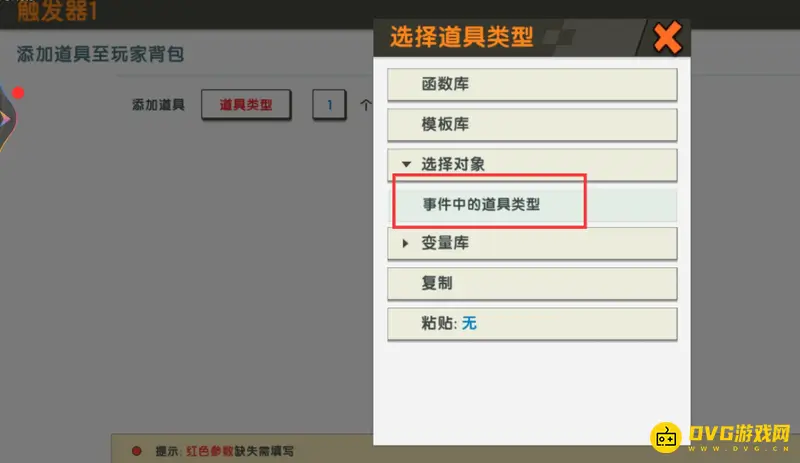800x463 pixels.
Task: Click the partial hexagon icon at left edge
Action: point(7,119)
